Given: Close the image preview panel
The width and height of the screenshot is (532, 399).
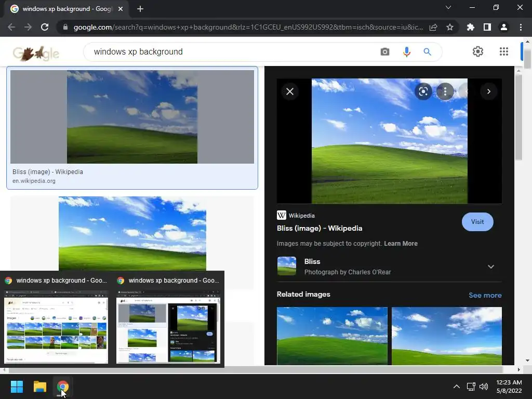Looking at the screenshot, I should [290, 91].
